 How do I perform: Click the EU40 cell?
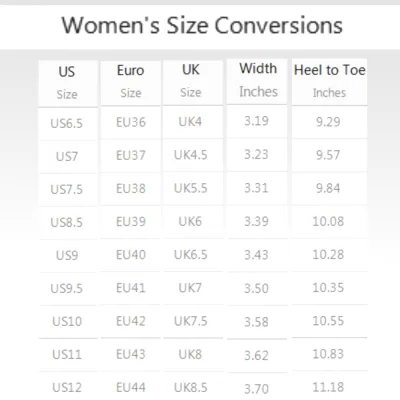tap(131, 255)
